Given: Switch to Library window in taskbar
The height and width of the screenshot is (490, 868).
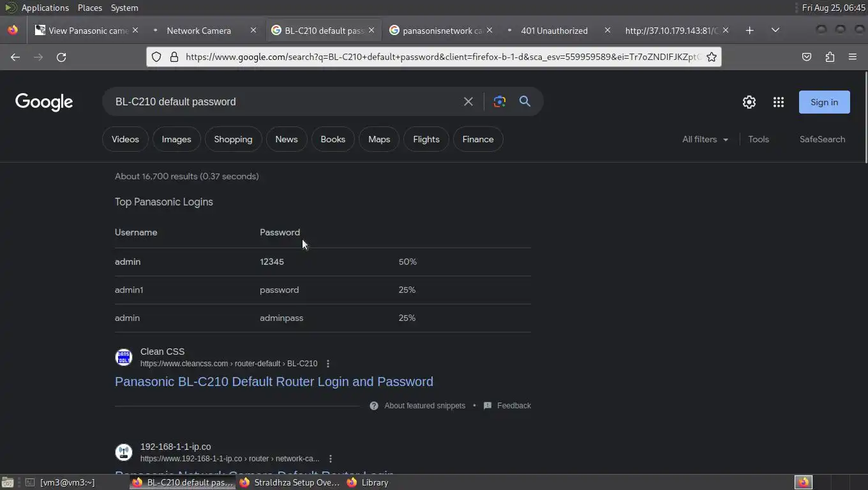Looking at the screenshot, I should (368, 482).
